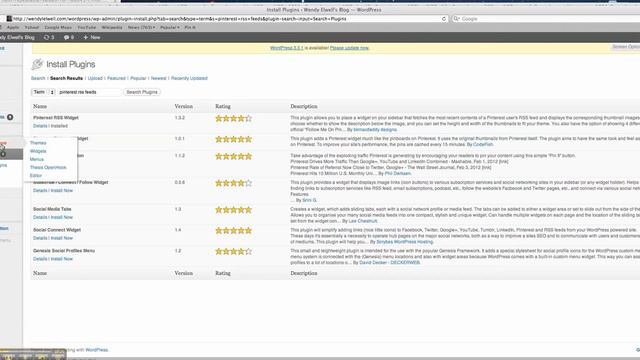The width and height of the screenshot is (640, 360).
Task: Click star rating in Social Media Tabs row
Action: [x=233, y=210]
